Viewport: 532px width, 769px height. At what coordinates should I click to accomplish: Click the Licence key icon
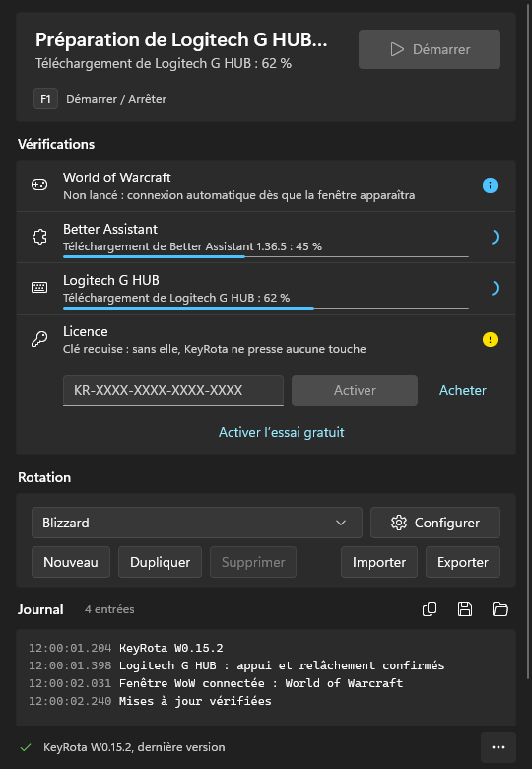(x=39, y=339)
